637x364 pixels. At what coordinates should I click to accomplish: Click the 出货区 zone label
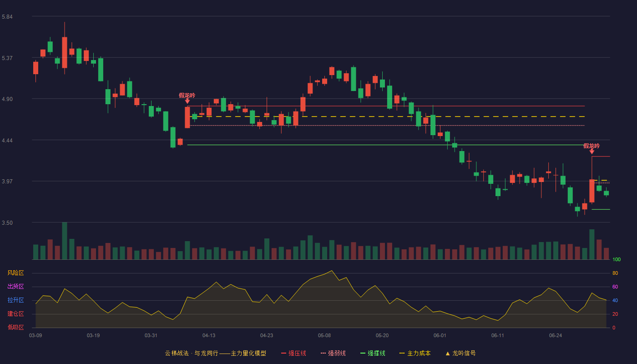[x=15, y=287]
